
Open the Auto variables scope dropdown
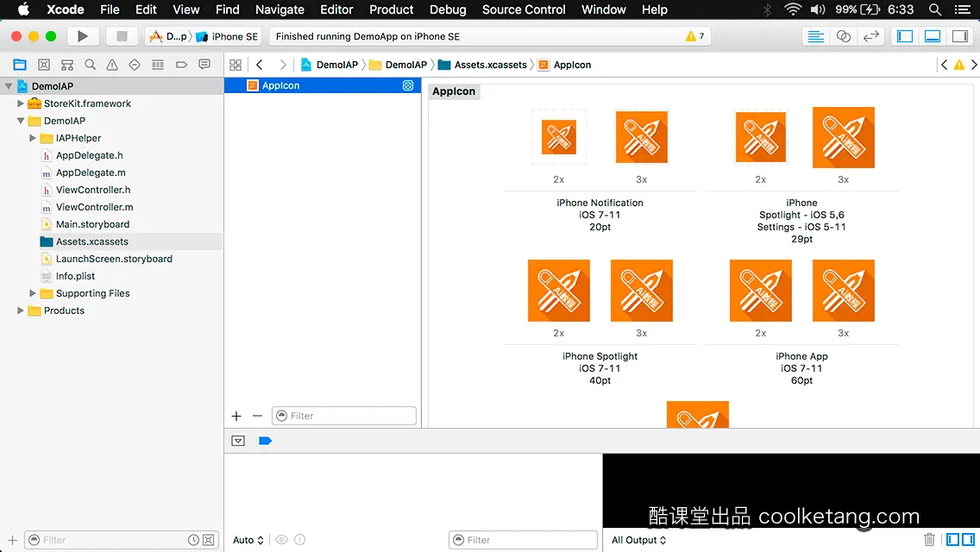pos(248,540)
